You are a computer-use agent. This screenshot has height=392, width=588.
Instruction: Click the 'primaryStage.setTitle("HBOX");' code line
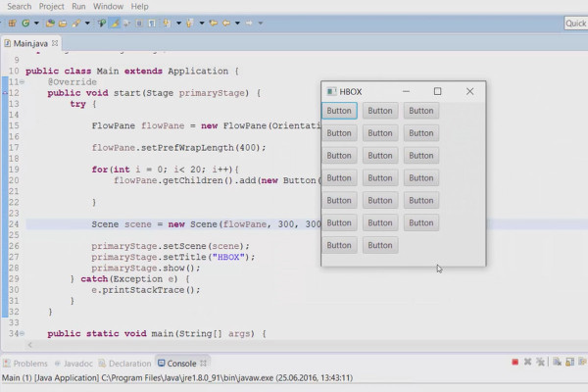click(x=173, y=257)
